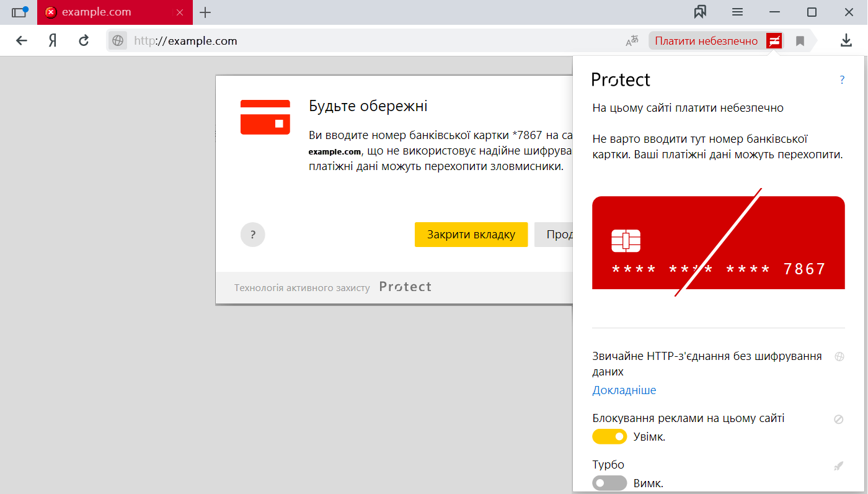The height and width of the screenshot is (494, 868).
Task: Click the Protect logo in dialog footer
Action: click(405, 287)
